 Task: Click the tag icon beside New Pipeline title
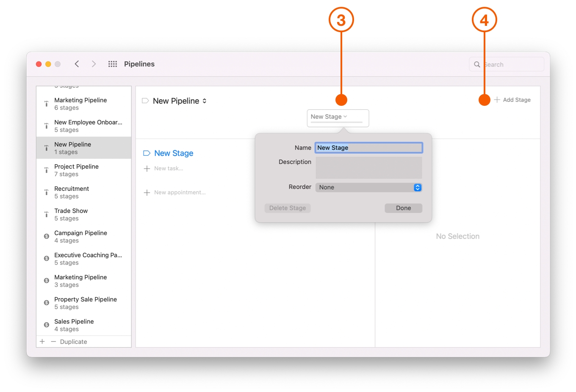145,101
